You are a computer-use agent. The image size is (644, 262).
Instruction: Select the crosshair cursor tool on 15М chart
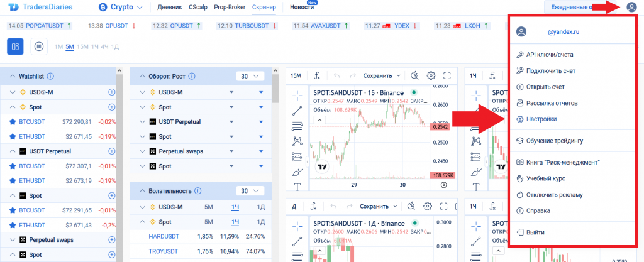point(297,96)
